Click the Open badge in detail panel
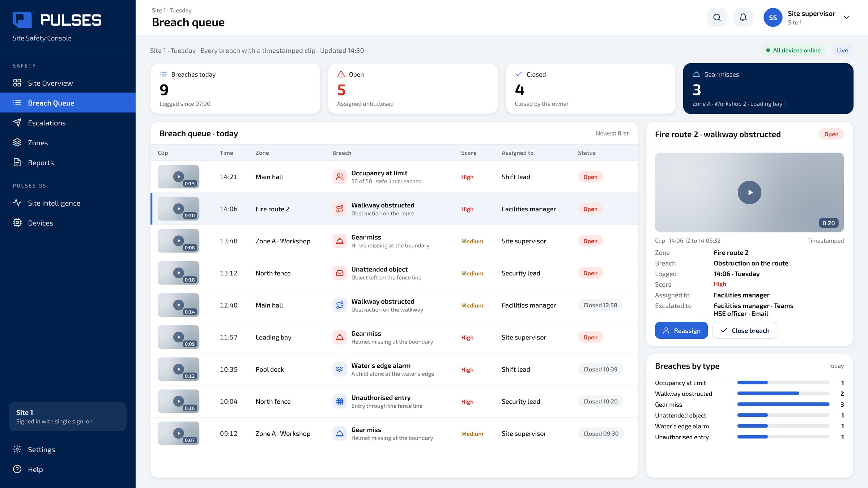Screen dimensions: 868x488 pyautogui.click(x=831, y=134)
